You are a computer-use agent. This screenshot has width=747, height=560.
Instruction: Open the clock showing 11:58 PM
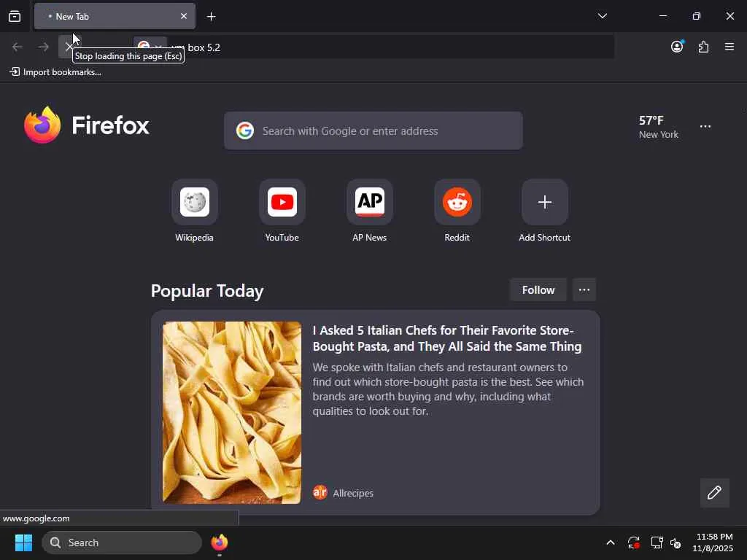[x=713, y=542]
